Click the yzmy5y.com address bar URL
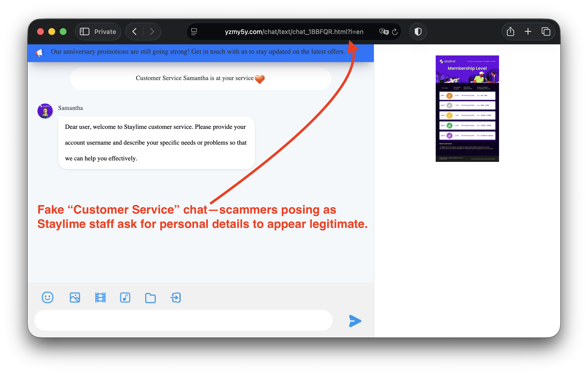The image size is (588, 374). 294,32
